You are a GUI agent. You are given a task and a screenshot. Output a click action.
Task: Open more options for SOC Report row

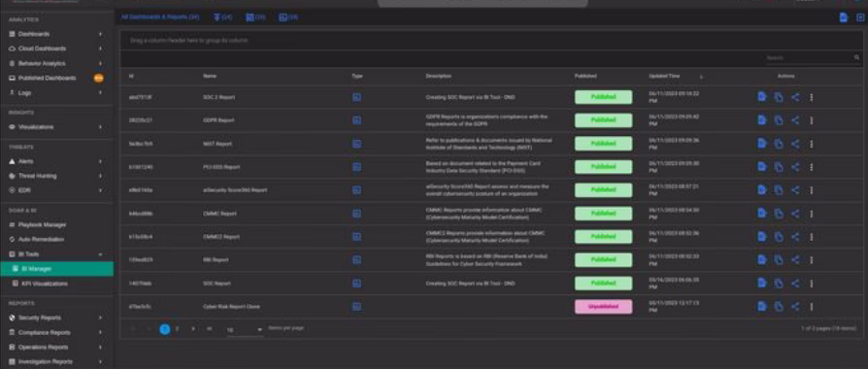coord(812,284)
